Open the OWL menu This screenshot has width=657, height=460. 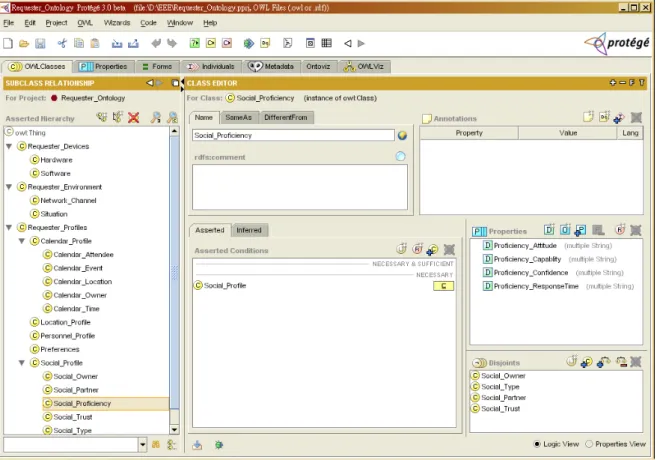pyautogui.click(x=85, y=23)
